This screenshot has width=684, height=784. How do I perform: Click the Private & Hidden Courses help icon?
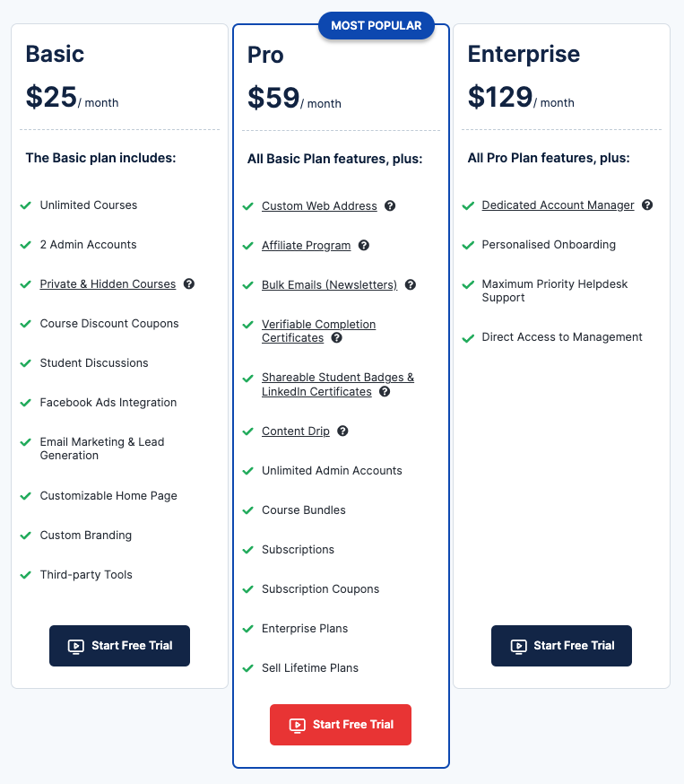coord(188,284)
